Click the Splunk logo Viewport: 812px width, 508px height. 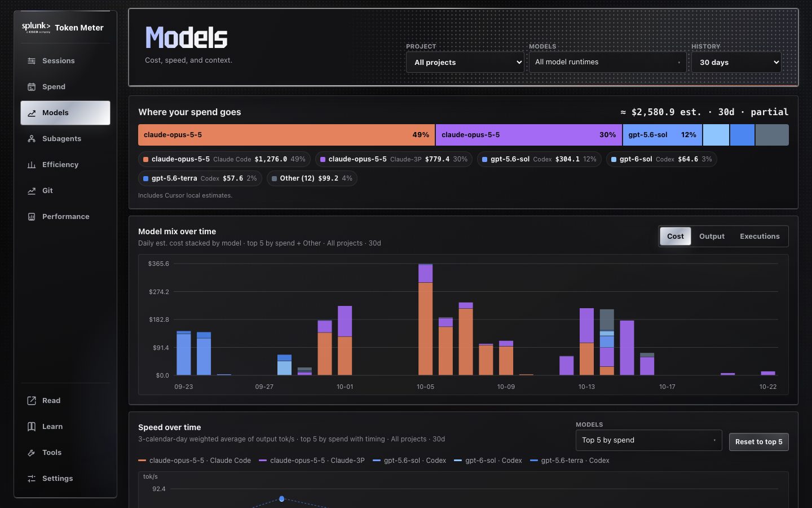coord(36,27)
